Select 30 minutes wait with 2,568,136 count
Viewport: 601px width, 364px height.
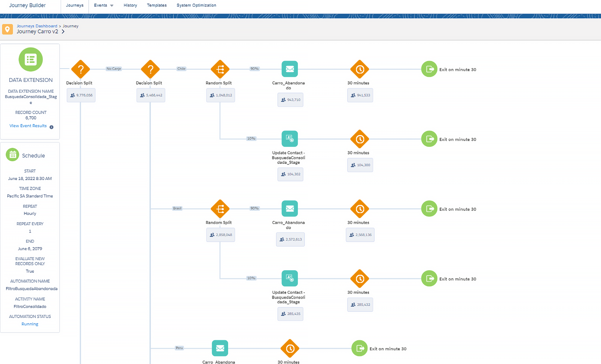360,209
